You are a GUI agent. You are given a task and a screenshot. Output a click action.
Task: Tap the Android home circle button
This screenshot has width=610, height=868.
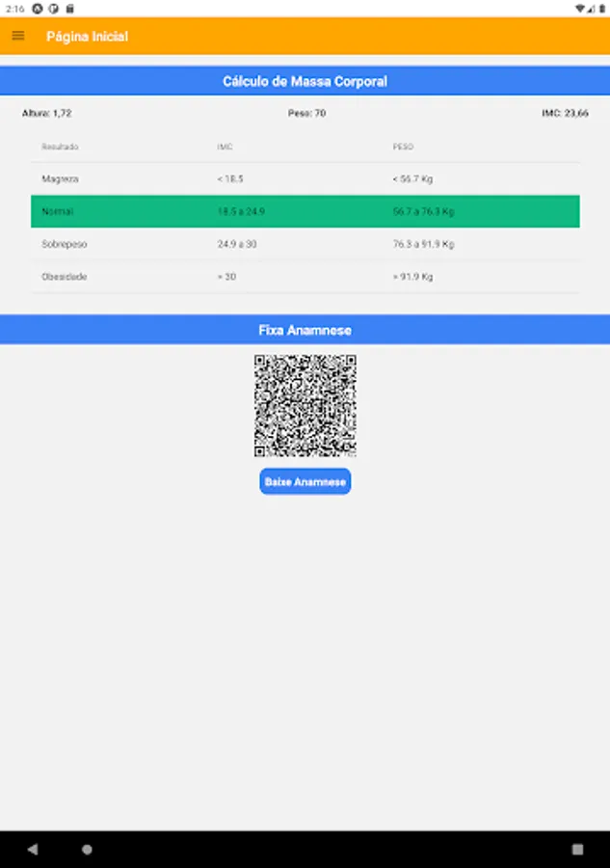pyautogui.click(x=87, y=849)
